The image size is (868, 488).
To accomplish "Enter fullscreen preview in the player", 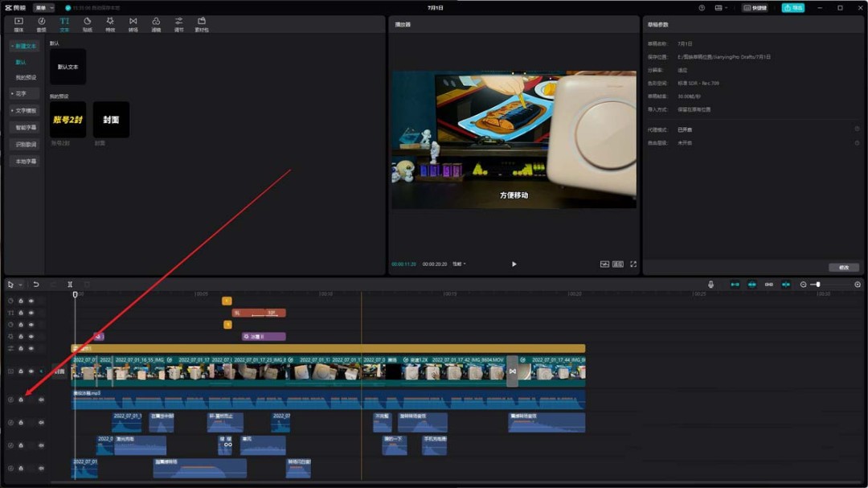I will click(x=633, y=264).
